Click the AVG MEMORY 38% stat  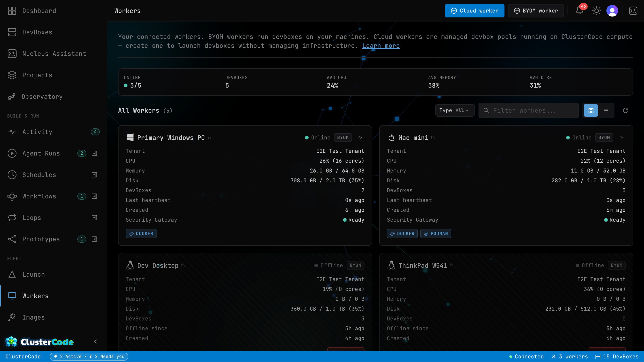(442, 82)
